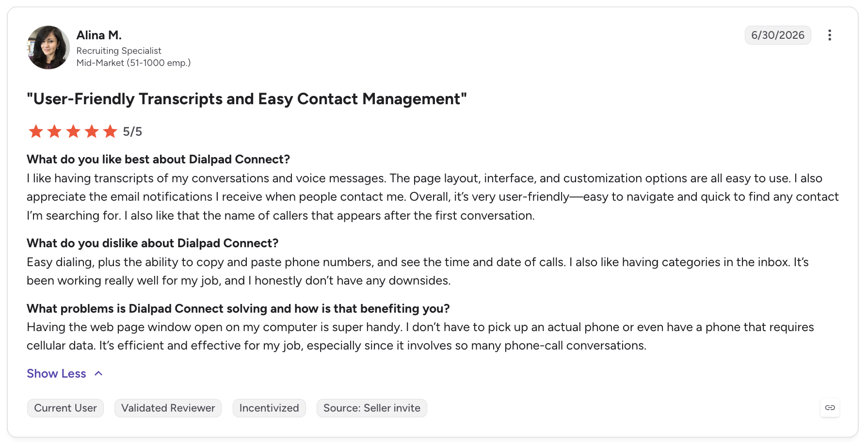The image size is (868, 445).
Task: Select the Validated Reviewer tag
Action: pyautogui.click(x=168, y=408)
